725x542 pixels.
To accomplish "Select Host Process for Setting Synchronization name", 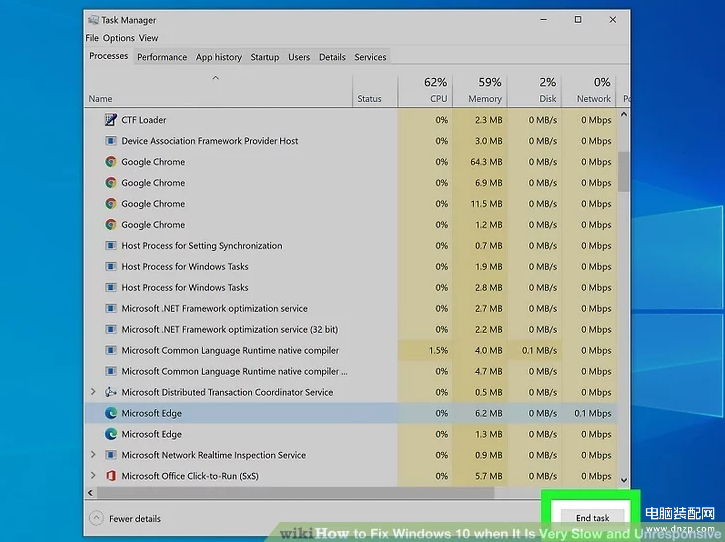I will pyautogui.click(x=202, y=246).
